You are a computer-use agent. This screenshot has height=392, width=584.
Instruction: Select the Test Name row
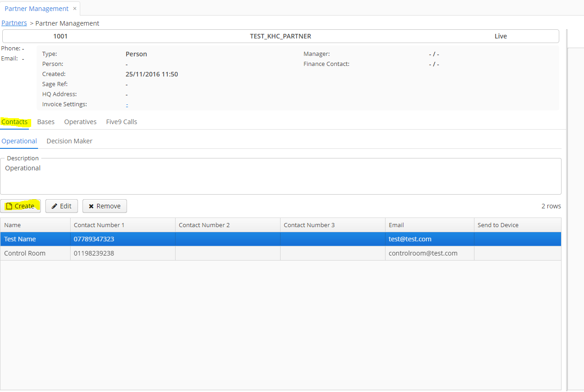click(x=281, y=239)
